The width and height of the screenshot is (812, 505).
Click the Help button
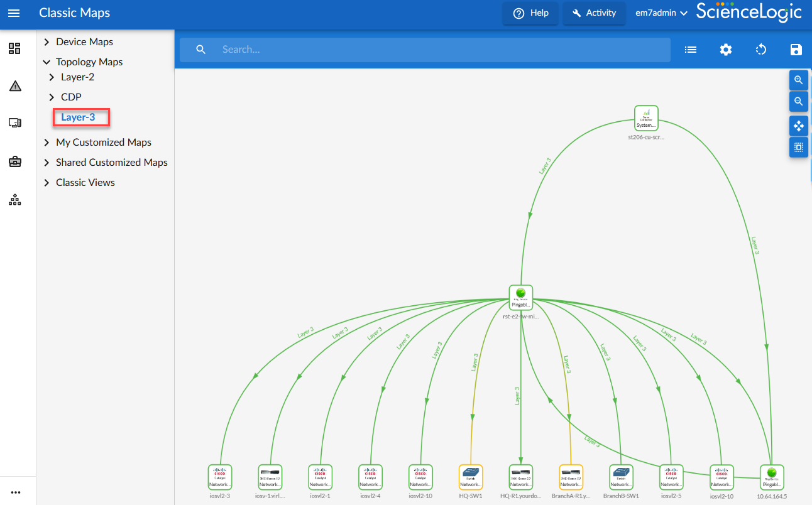[x=530, y=13]
